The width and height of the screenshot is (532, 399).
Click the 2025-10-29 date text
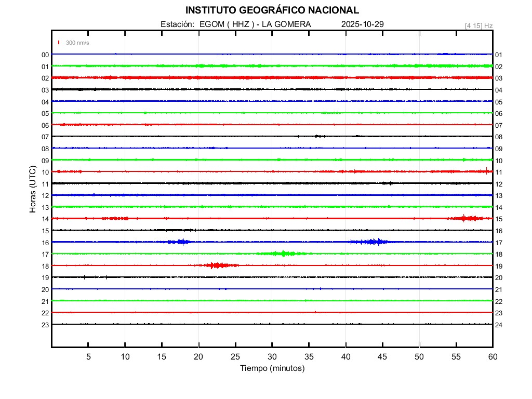click(363, 24)
